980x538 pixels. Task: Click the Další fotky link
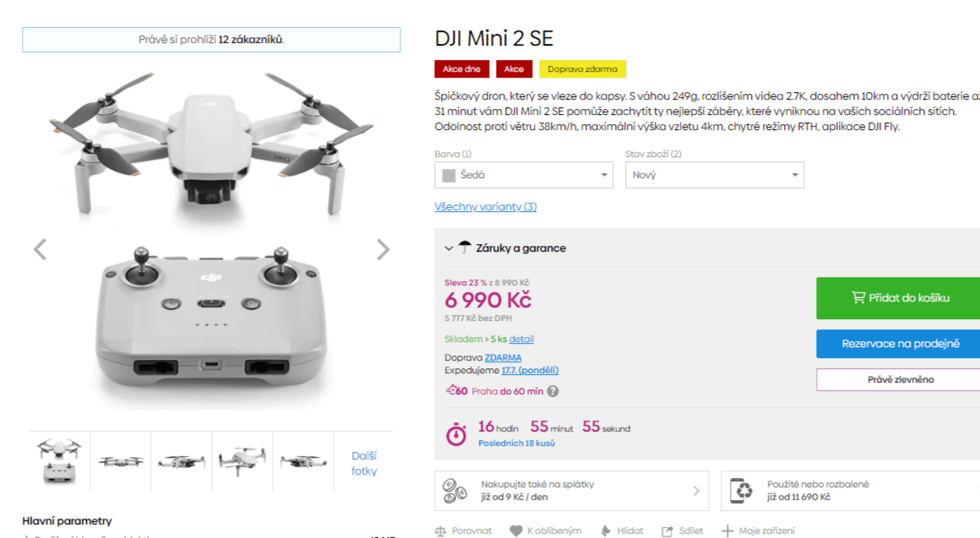(x=364, y=463)
